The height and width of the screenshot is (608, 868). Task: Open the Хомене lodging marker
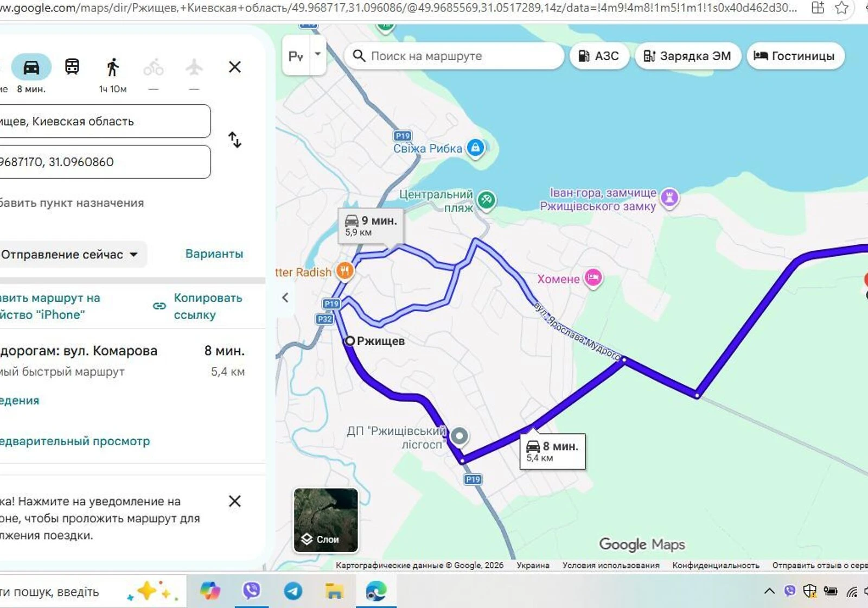[x=593, y=278]
